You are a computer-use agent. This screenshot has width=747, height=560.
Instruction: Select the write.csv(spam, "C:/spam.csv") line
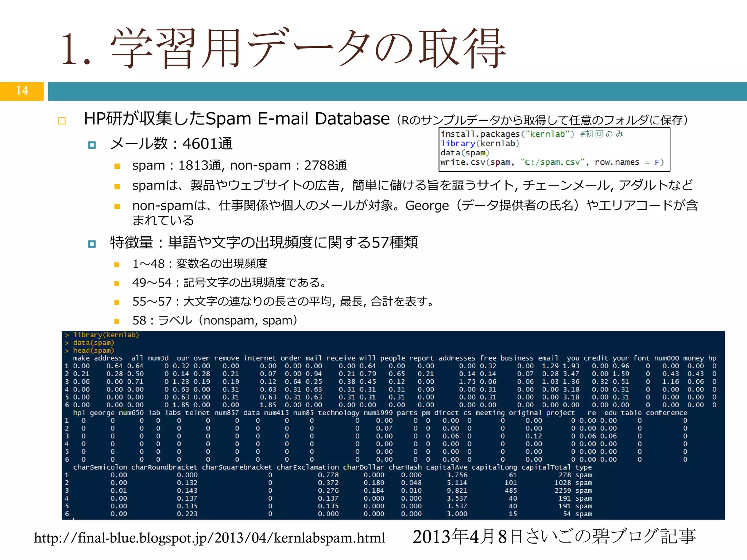pos(552,162)
